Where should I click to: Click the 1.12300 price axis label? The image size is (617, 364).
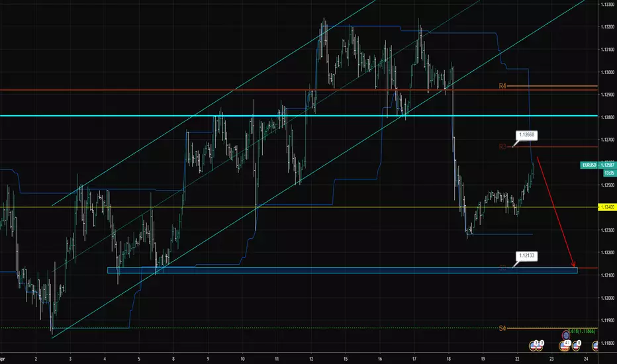608,230
